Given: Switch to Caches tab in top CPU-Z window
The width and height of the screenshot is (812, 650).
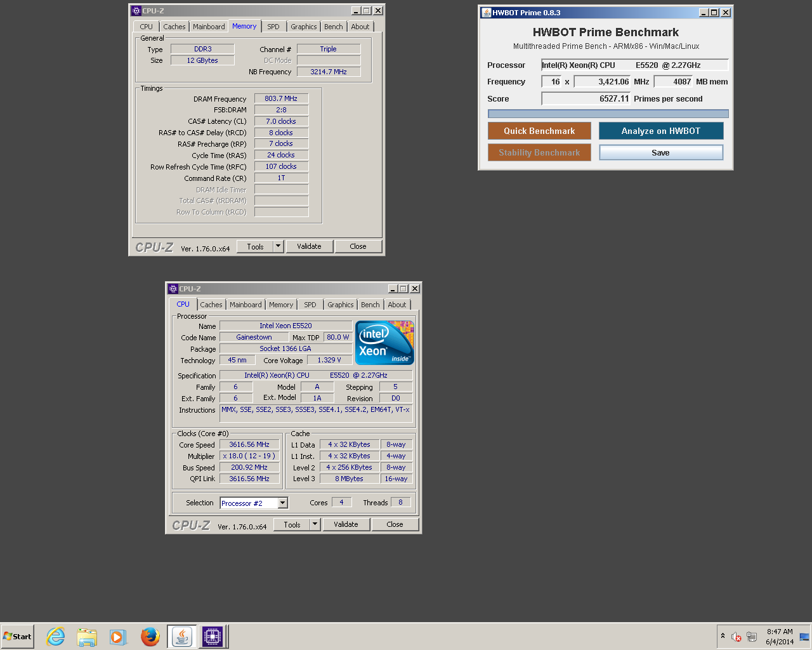Looking at the screenshot, I should pos(174,27).
